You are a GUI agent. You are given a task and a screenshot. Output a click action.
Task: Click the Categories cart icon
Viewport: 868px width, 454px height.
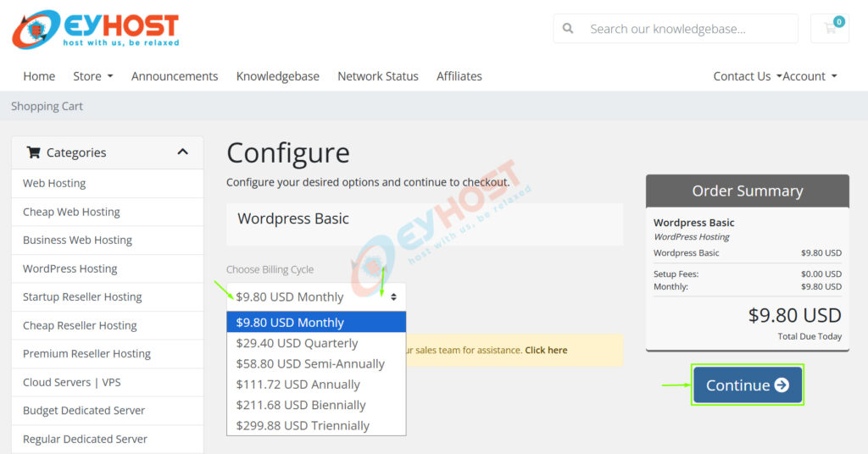point(33,152)
